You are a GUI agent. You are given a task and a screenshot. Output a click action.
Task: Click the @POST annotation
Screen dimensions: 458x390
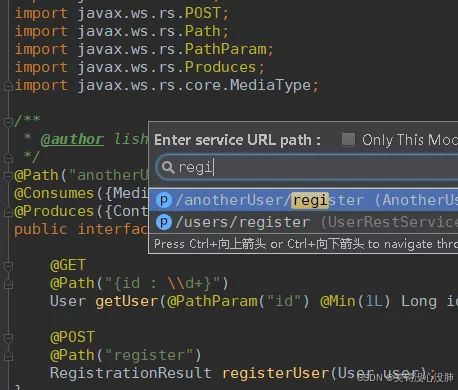73,337
